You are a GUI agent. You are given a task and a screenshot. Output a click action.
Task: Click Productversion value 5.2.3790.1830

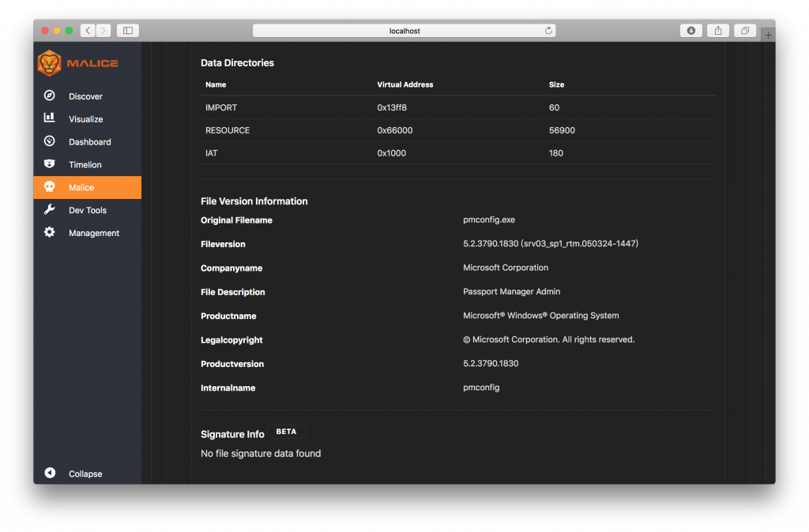[491, 363]
